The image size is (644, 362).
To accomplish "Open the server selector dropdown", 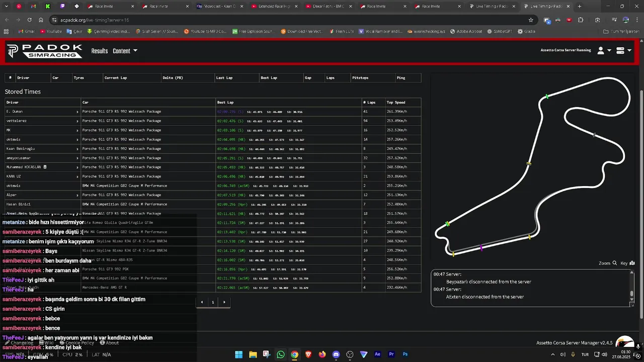I will [x=624, y=51].
